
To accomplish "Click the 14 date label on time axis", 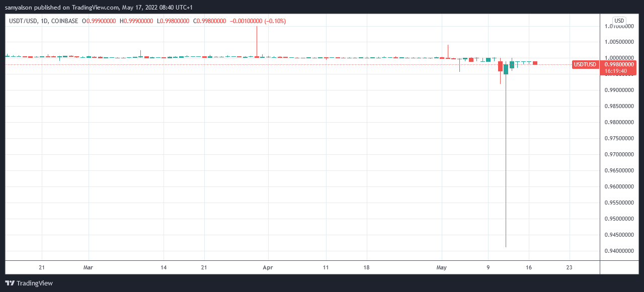I will pyautogui.click(x=164, y=268).
